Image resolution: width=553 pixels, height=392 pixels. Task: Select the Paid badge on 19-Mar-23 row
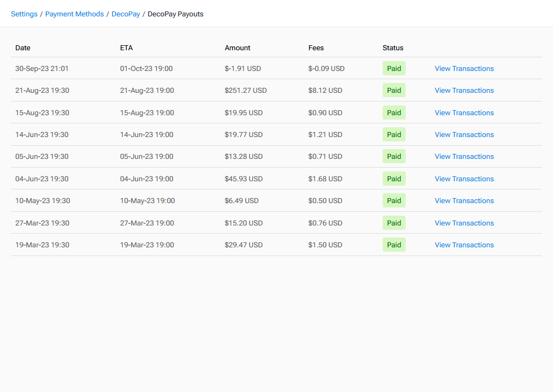point(394,245)
